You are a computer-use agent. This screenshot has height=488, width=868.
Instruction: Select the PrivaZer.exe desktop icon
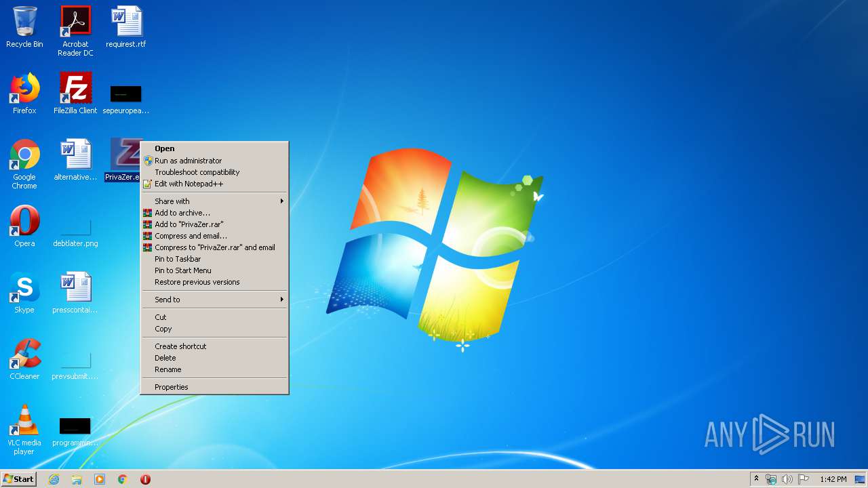click(123, 160)
